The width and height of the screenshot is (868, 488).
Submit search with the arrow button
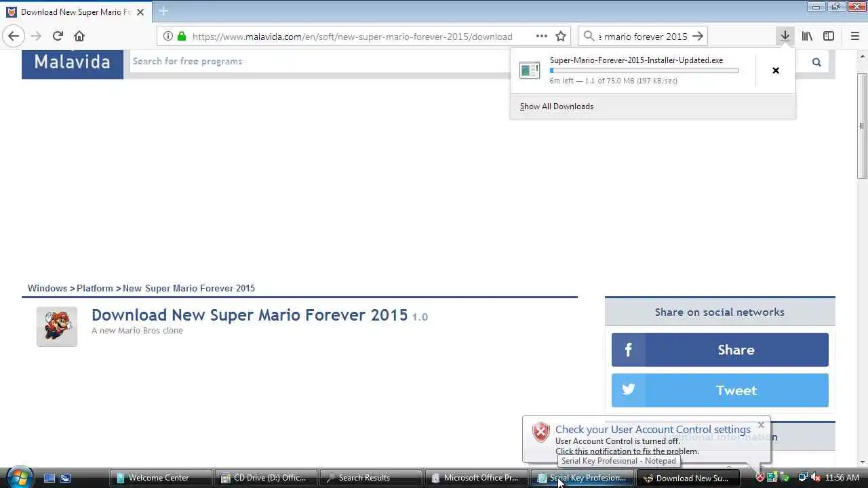click(698, 37)
